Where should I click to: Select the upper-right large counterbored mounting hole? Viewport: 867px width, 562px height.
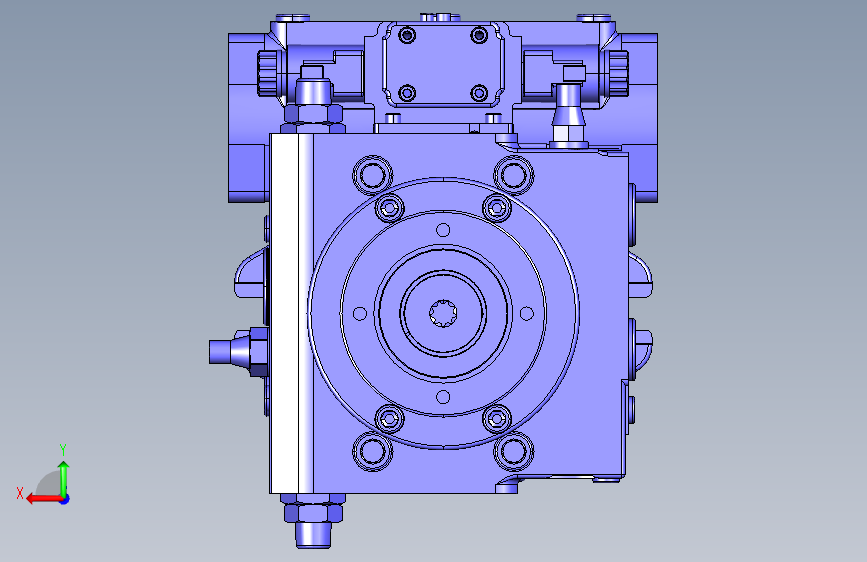pyautogui.click(x=513, y=175)
